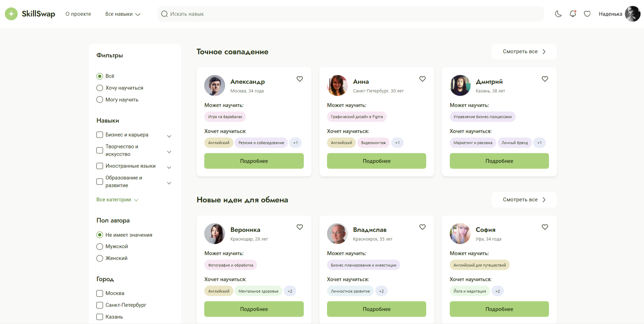Click the Фотография и обработка tag
644x324 pixels.
[231, 265]
